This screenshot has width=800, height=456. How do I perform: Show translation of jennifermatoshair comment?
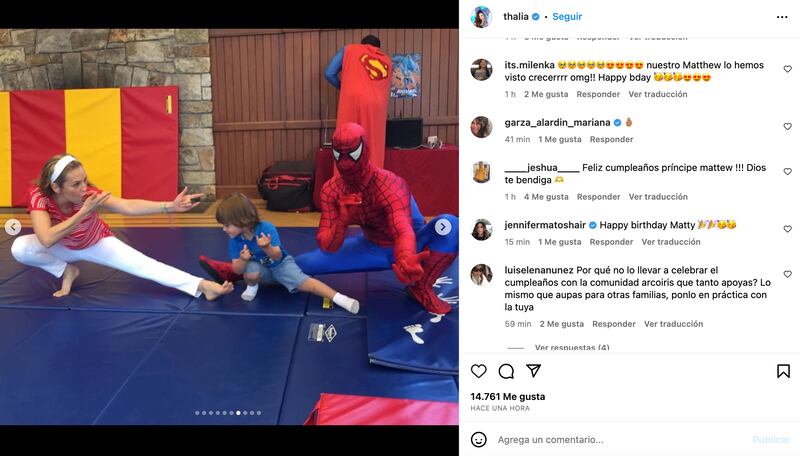click(671, 242)
